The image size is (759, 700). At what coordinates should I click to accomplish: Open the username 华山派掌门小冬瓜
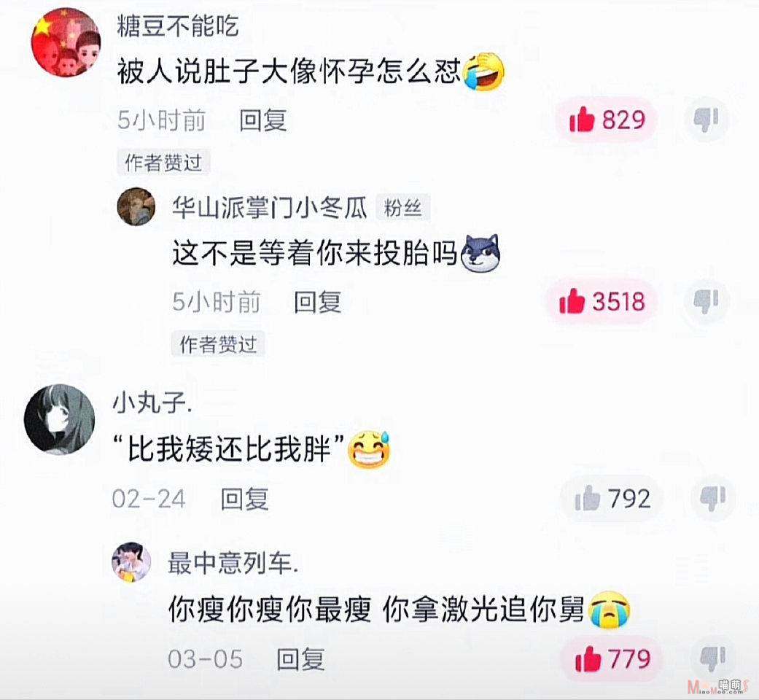[x=270, y=208]
